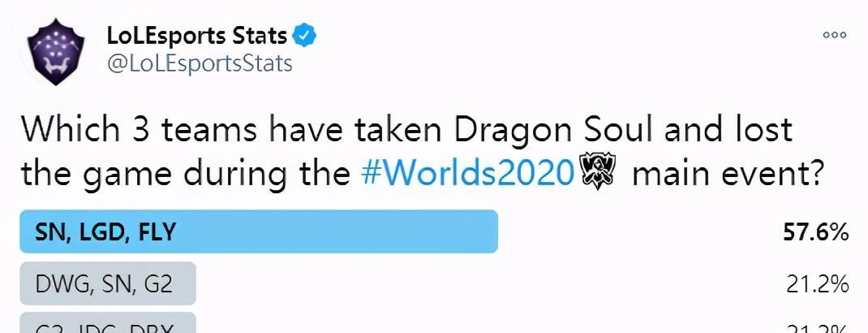Click the blue verified badge
Viewport: 868px width, 333px height.
304,36
